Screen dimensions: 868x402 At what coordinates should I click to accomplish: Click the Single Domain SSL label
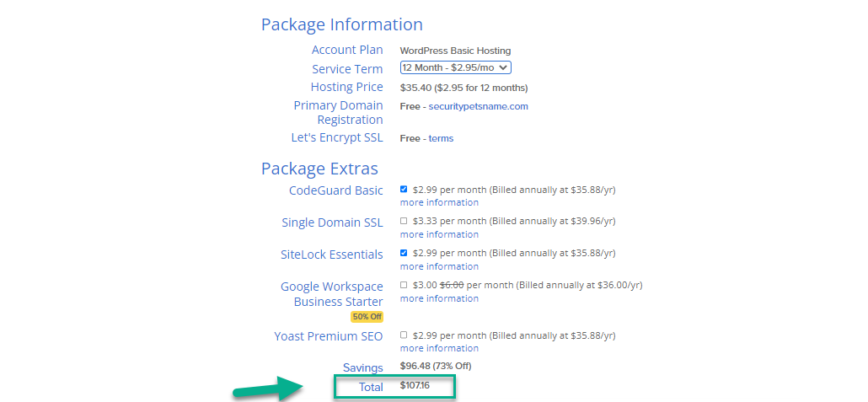332,222
